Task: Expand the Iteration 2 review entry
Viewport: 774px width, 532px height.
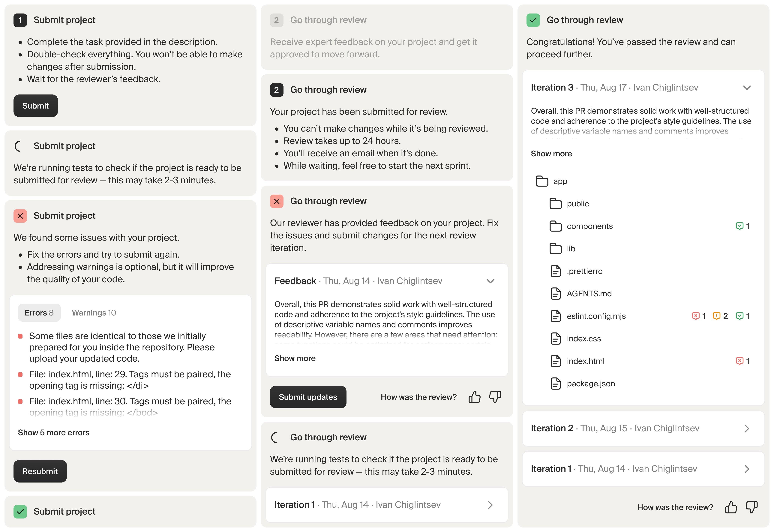Action: [x=747, y=428]
